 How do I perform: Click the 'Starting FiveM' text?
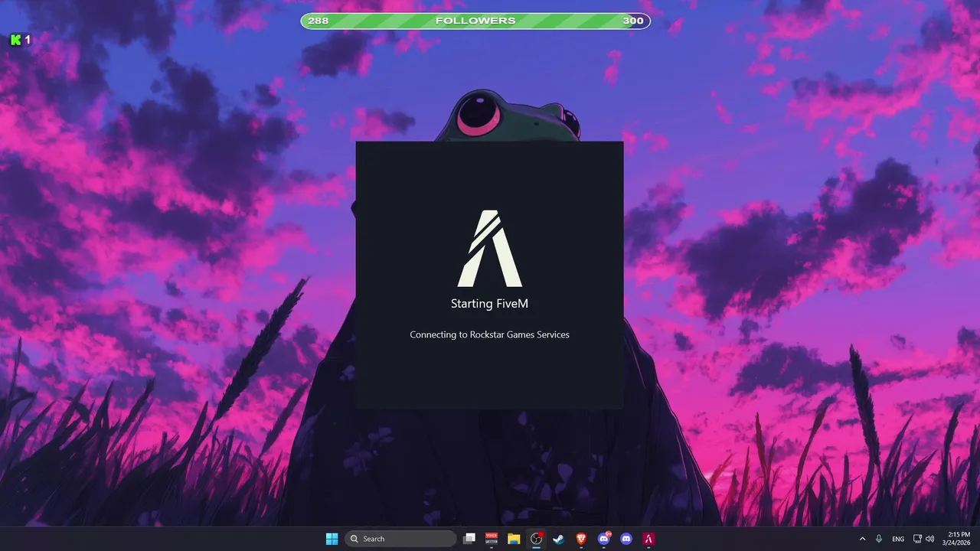click(489, 304)
